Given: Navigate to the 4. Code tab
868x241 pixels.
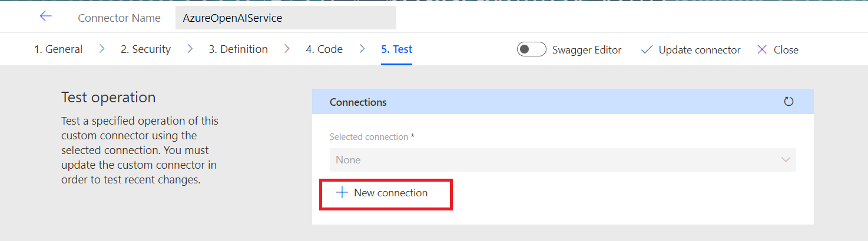Looking at the screenshot, I should tap(324, 49).
